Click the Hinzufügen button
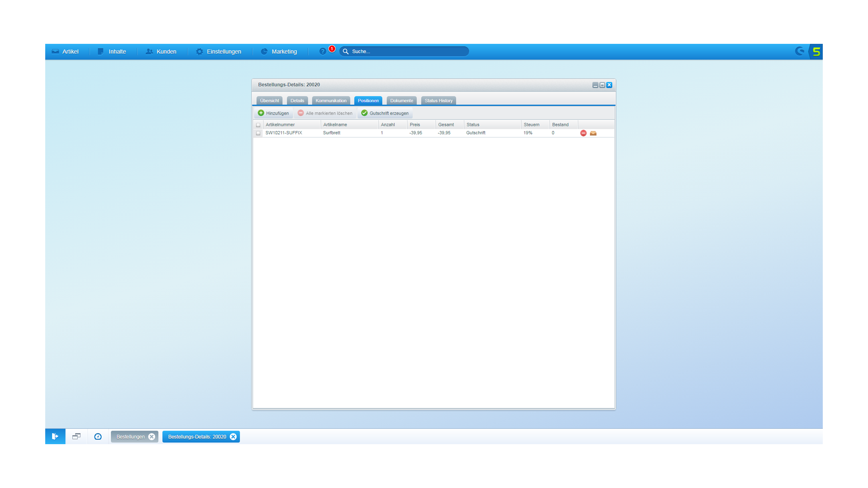The image size is (868, 488). pyautogui.click(x=273, y=113)
